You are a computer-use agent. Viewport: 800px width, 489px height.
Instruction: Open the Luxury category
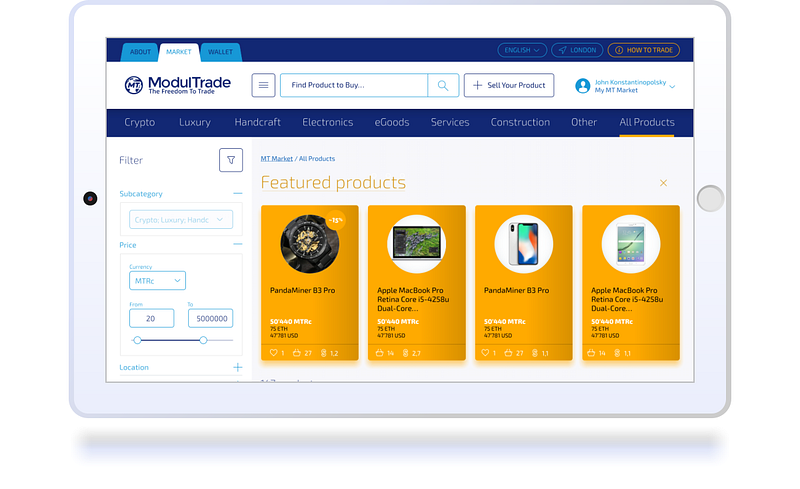194,122
